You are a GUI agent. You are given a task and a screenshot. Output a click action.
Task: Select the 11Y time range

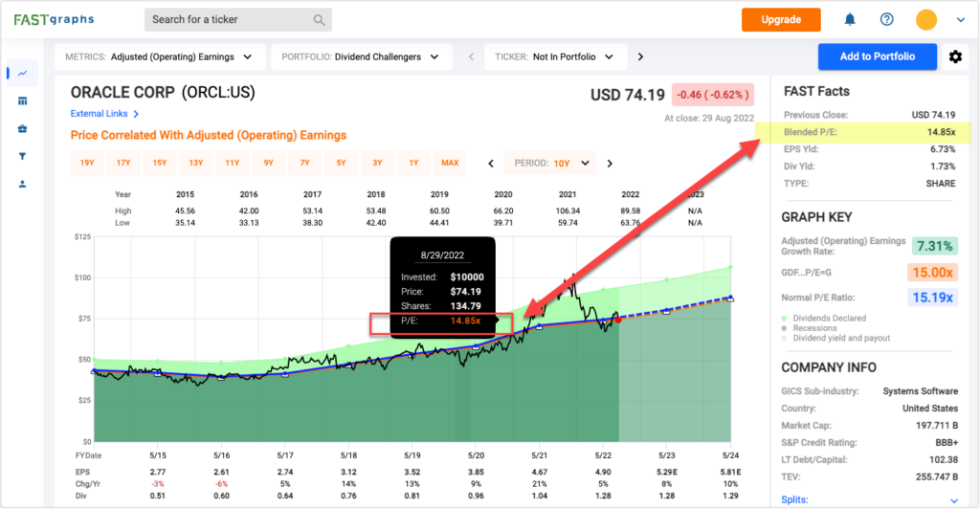232,163
